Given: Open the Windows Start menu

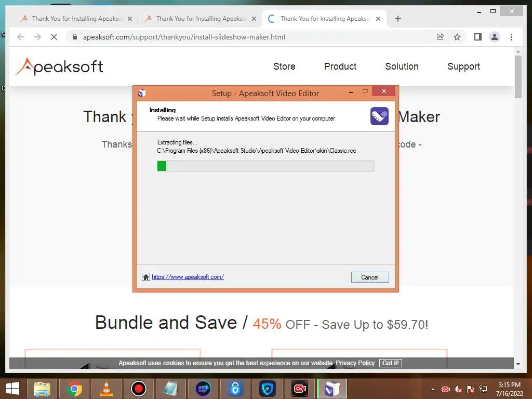Looking at the screenshot, I should coord(12,389).
